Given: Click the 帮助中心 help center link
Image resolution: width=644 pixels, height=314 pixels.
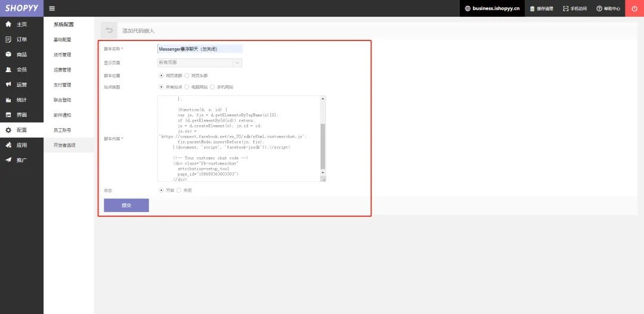Looking at the screenshot, I should point(608,8).
